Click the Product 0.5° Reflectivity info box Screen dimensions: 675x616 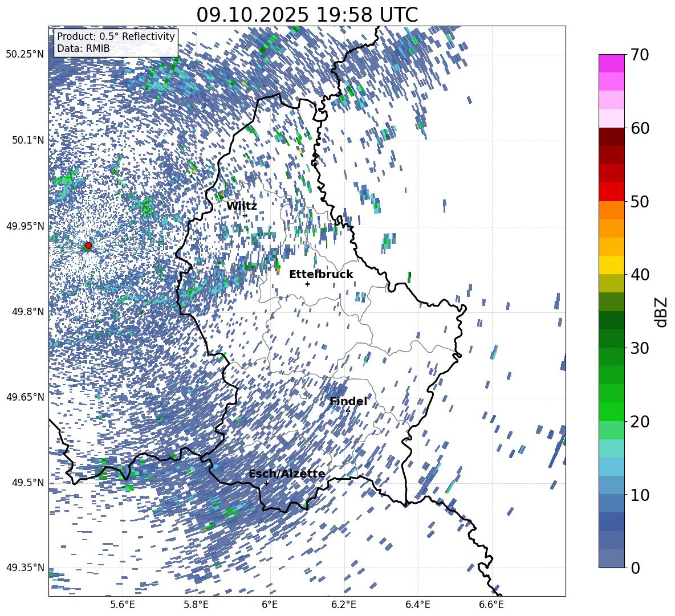(116, 42)
